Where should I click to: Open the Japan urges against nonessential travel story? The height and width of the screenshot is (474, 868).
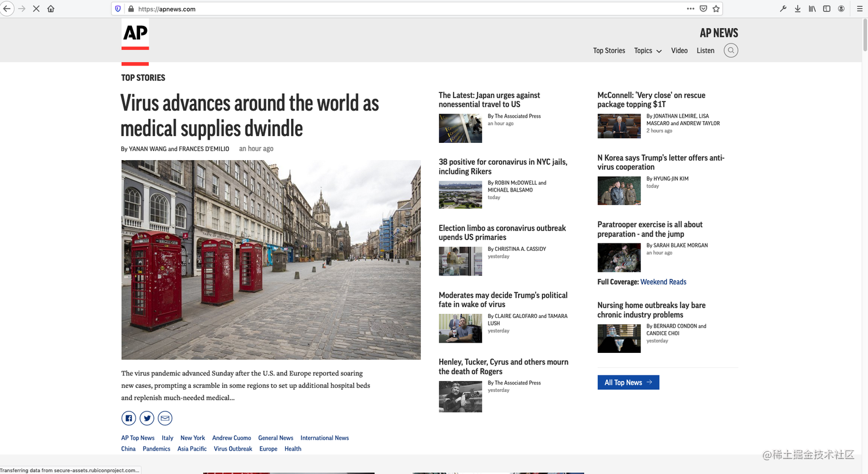(x=489, y=100)
